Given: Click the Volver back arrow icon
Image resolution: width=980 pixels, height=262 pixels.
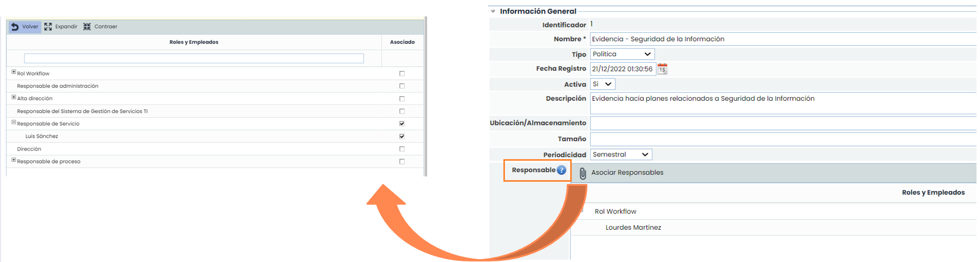Looking at the screenshot, I should (x=15, y=27).
